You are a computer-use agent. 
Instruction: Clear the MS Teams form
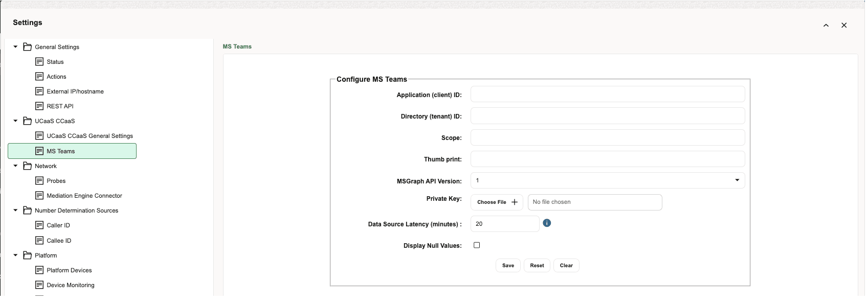(566, 265)
